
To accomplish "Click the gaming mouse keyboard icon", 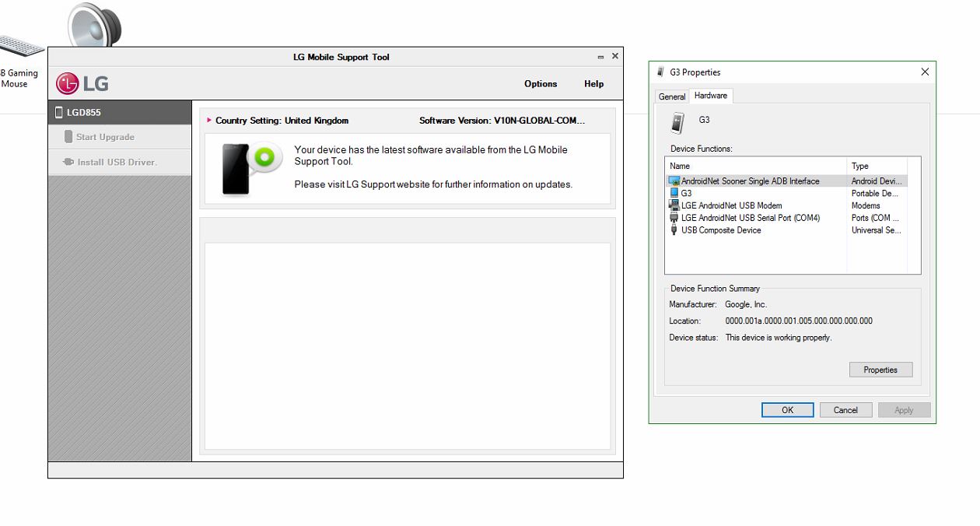I will click(x=20, y=47).
